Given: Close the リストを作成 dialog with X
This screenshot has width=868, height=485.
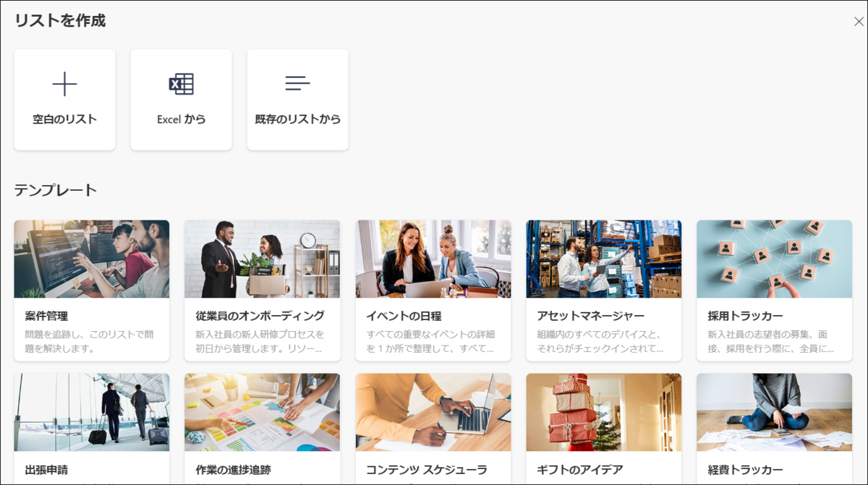Looking at the screenshot, I should [x=859, y=22].
